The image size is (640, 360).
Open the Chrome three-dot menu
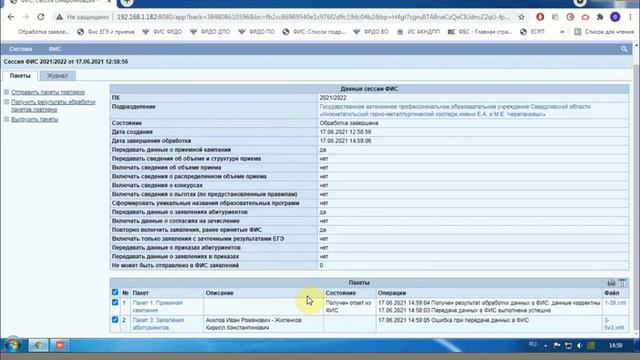click(x=631, y=17)
